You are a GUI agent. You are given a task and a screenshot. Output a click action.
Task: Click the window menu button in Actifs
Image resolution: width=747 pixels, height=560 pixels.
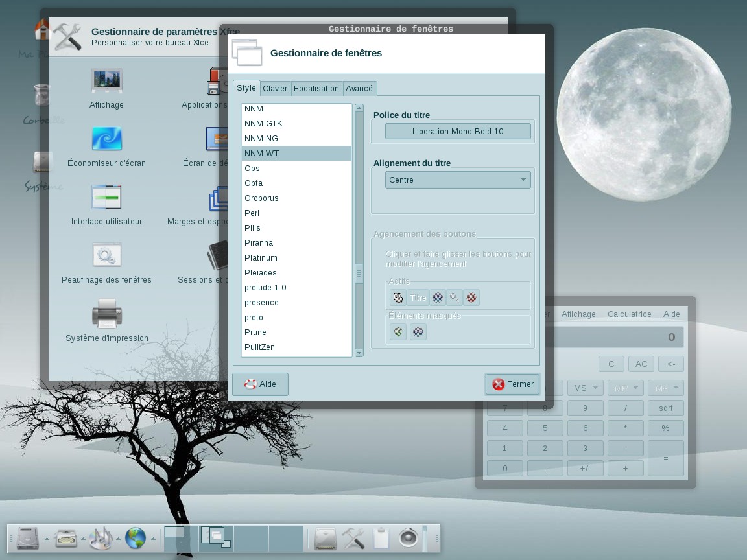397,297
